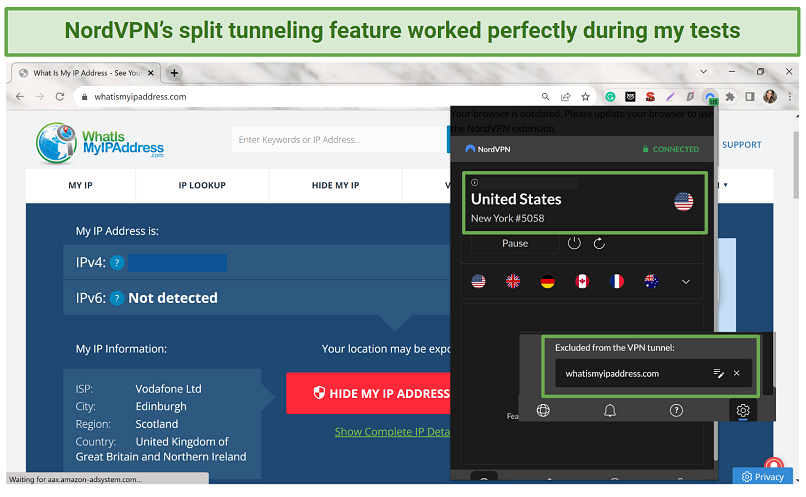This screenshot has height=497, width=806.
Task: Open Show Complete IP Details link
Action: (x=392, y=432)
